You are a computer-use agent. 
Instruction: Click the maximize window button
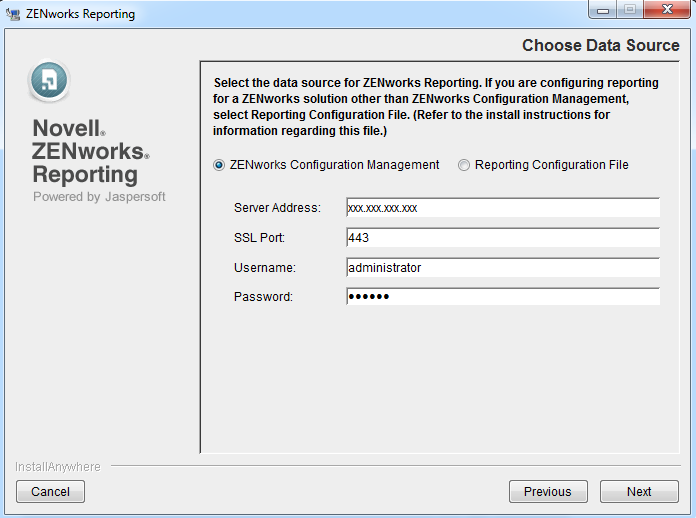coord(630,12)
